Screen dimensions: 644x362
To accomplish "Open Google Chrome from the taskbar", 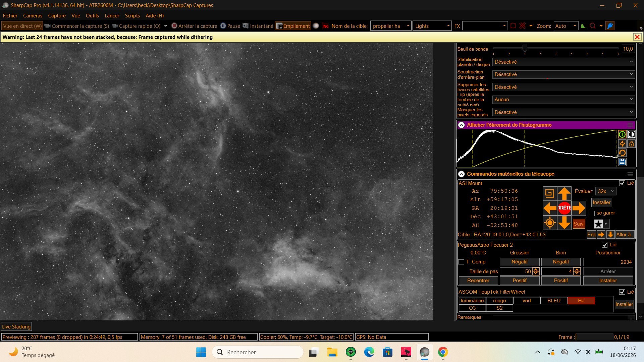I will 443,352.
